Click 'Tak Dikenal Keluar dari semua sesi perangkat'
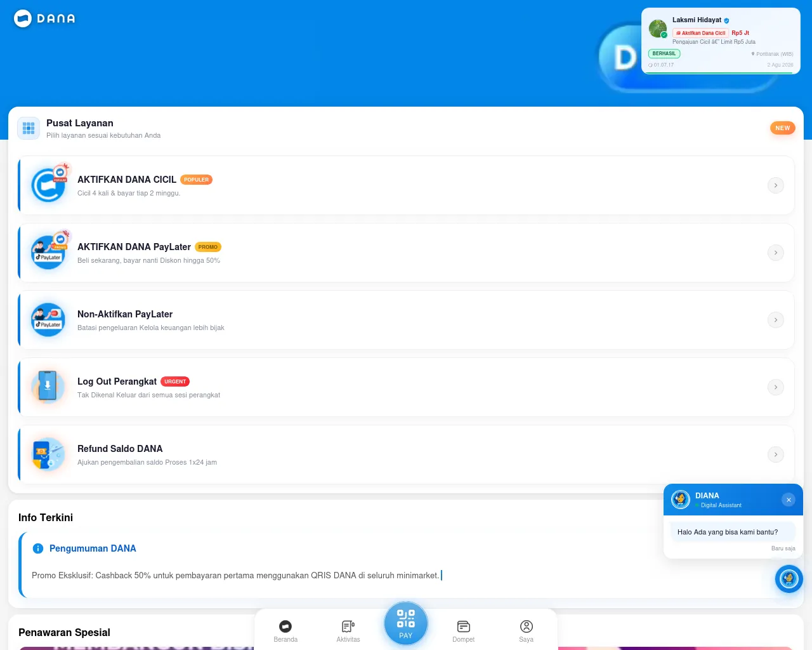 point(148,395)
